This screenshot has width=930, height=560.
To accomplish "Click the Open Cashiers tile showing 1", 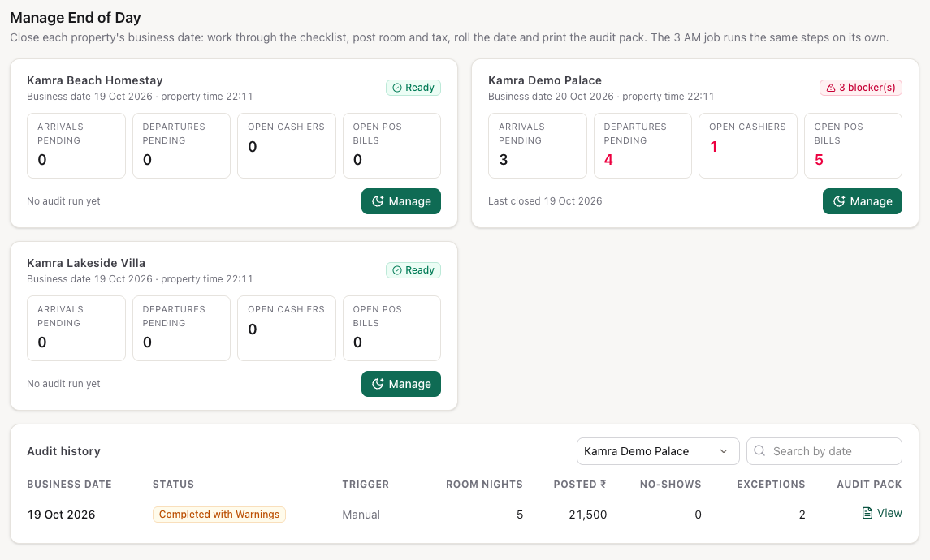I will point(748,146).
